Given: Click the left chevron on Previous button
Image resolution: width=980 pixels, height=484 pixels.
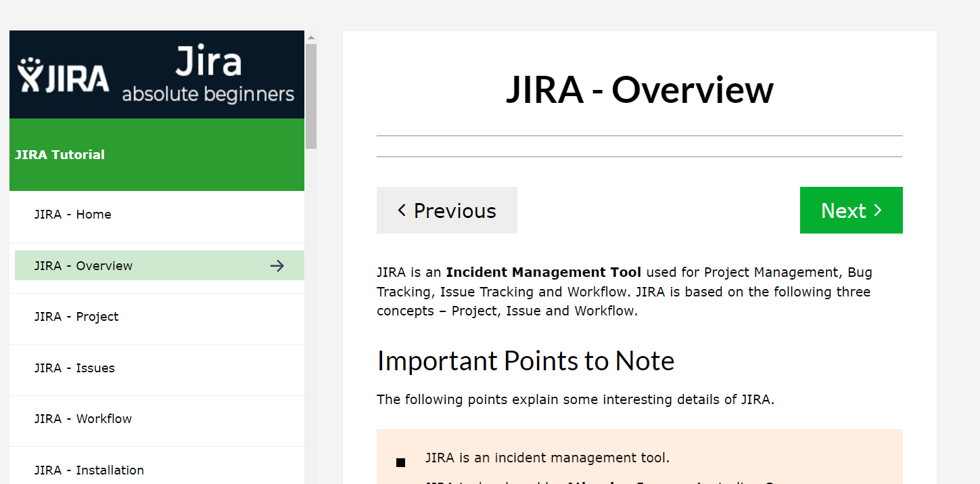Looking at the screenshot, I should pos(402,211).
